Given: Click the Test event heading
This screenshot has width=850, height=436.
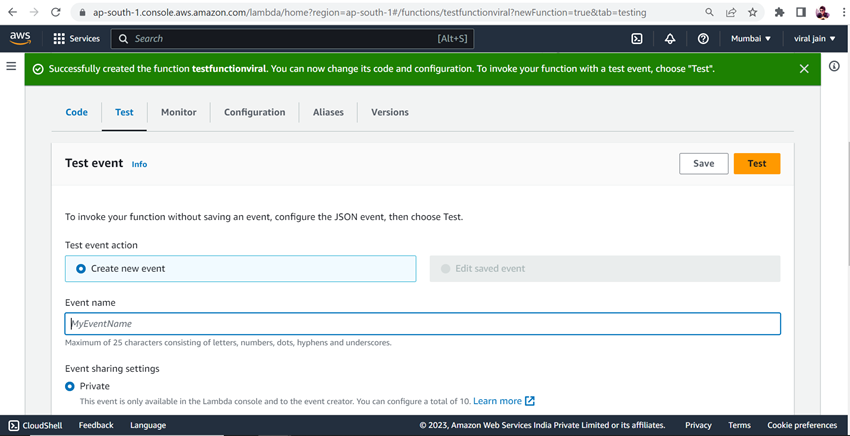Looking at the screenshot, I should coord(94,163).
